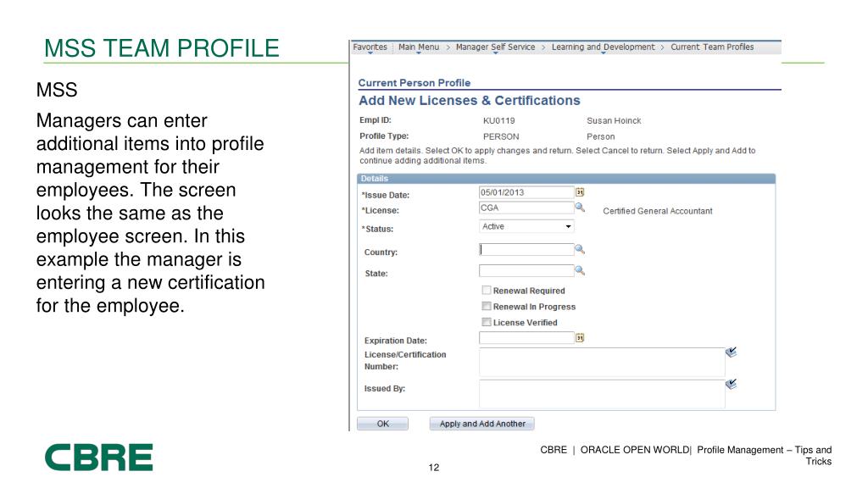Click the MSS TEAM PROFILE slide title
868x488 pixels.
point(162,48)
